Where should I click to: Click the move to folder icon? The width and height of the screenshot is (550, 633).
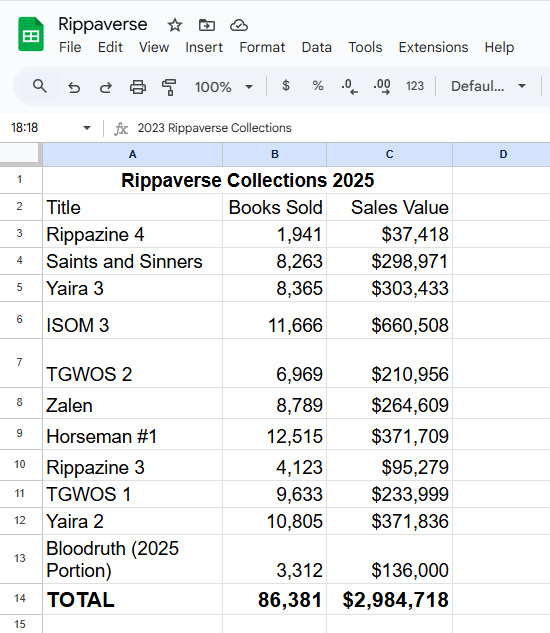207,25
